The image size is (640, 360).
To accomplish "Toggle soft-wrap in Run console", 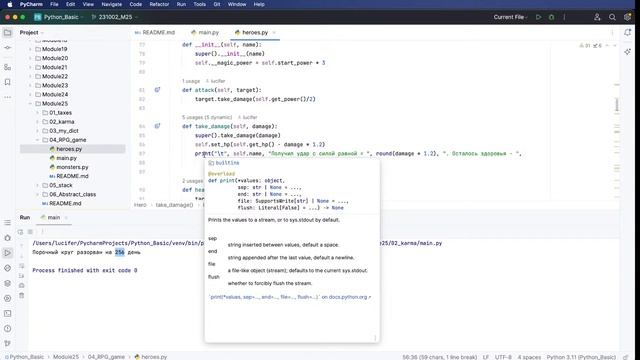I will (x=22, y=266).
